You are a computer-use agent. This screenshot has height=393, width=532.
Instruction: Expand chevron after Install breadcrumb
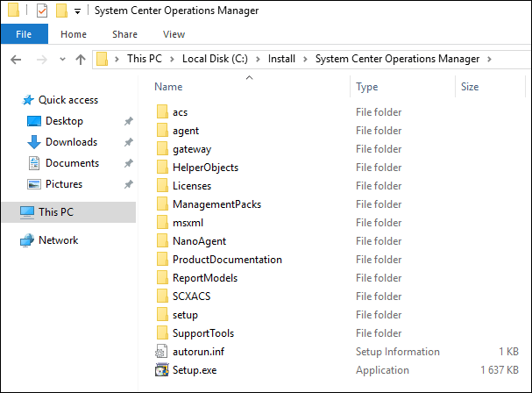click(x=305, y=59)
